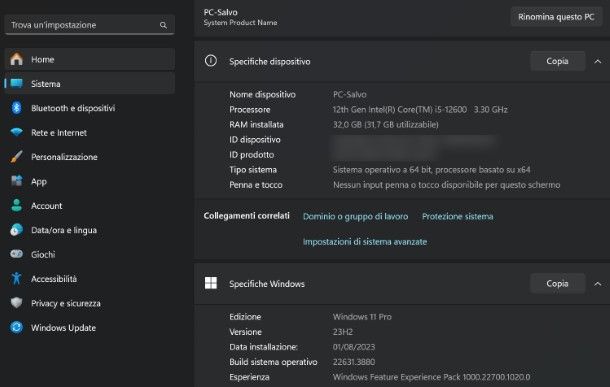This screenshot has width=610, height=387.
Task: Click the install date 01/08/2023
Action: pos(354,347)
